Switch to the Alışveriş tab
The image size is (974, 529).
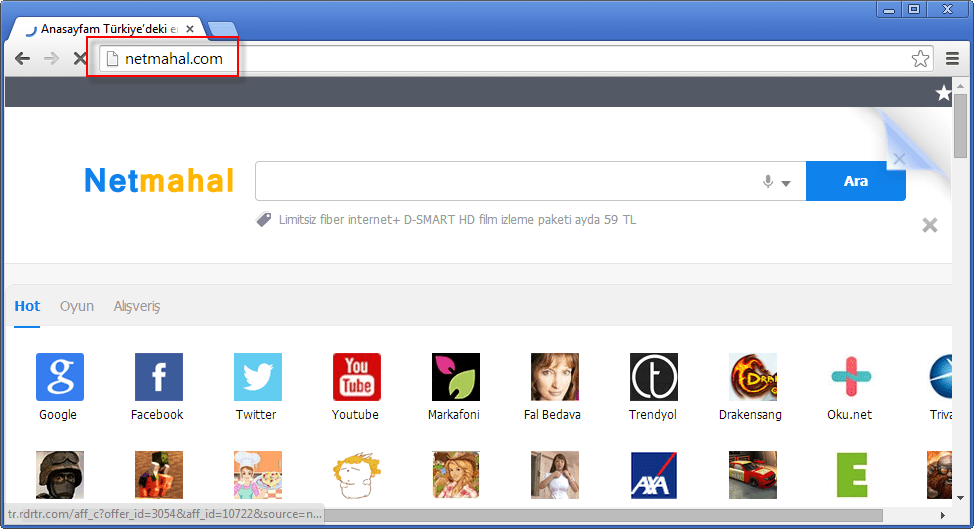tap(137, 306)
